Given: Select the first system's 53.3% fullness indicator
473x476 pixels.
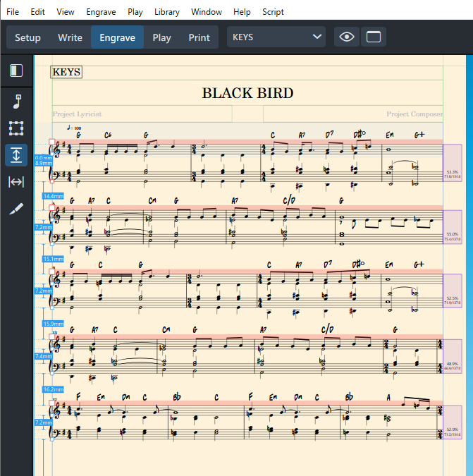Looking at the screenshot, I should pos(453,163).
